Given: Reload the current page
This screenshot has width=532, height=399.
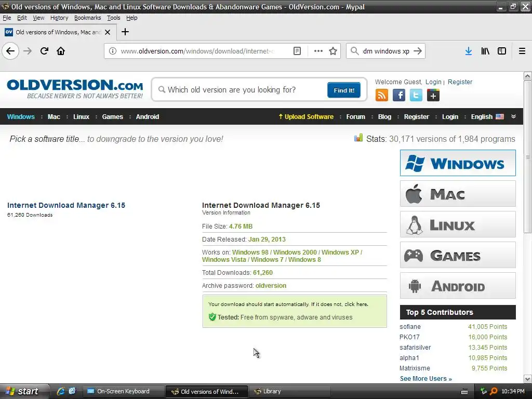Looking at the screenshot, I should point(44,51).
